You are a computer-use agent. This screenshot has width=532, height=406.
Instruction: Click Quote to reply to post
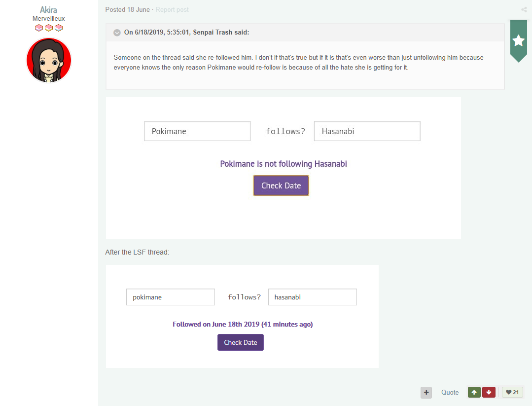tap(450, 392)
